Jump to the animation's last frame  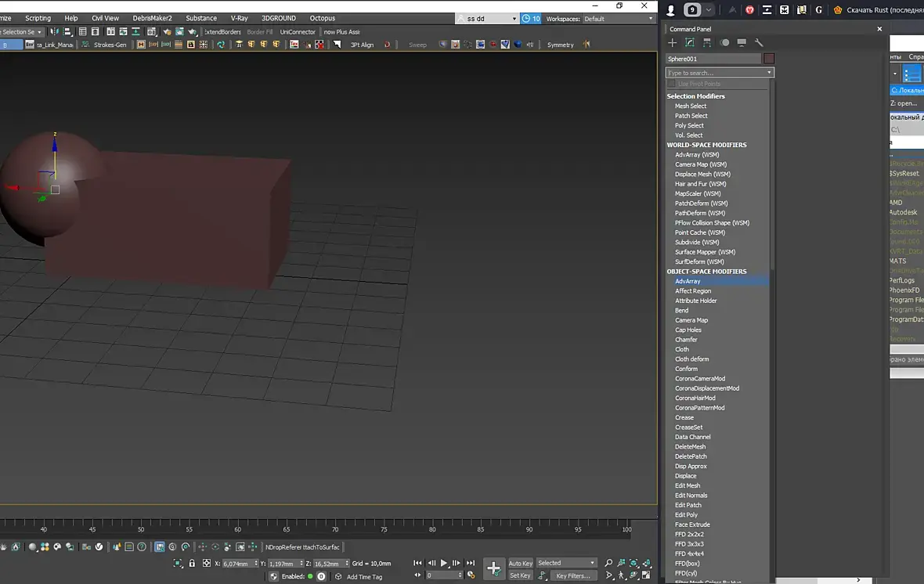(x=471, y=563)
